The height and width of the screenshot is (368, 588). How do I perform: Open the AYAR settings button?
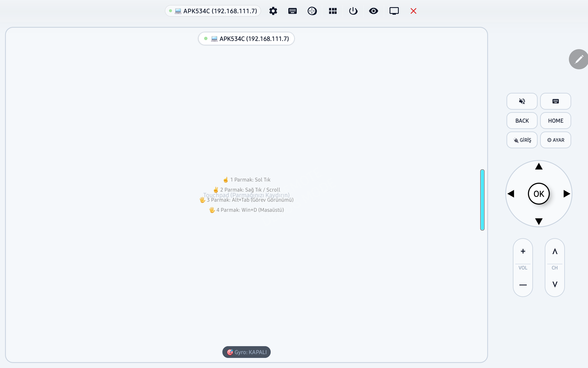coord(555,140)
